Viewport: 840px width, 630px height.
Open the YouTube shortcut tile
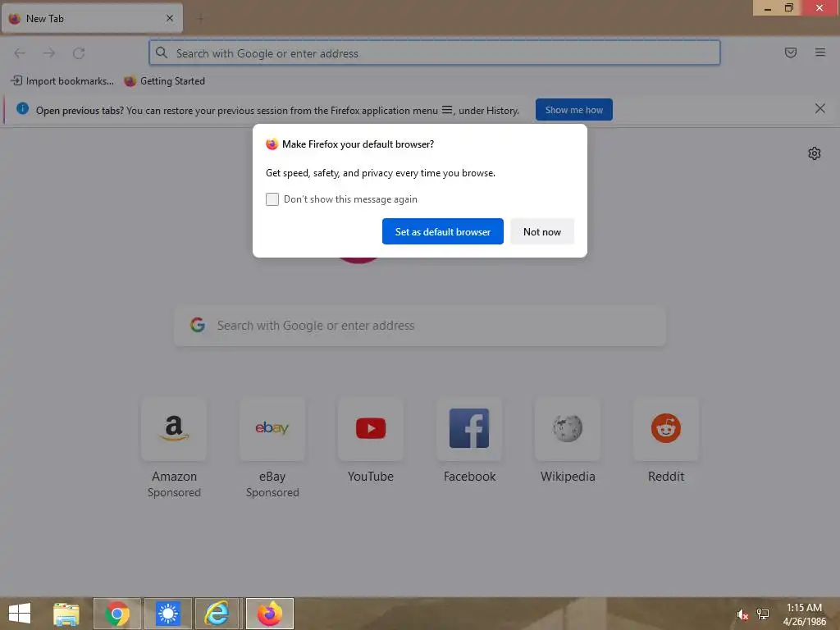point(370,429)
